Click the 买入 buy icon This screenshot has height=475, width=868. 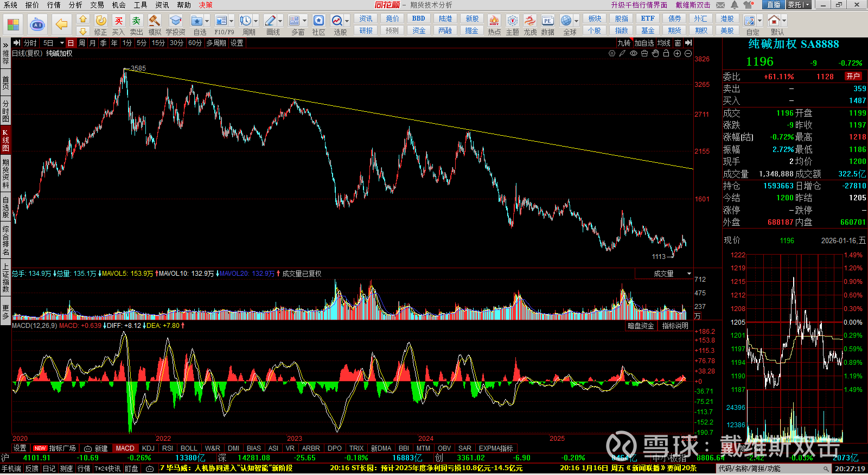118,21
